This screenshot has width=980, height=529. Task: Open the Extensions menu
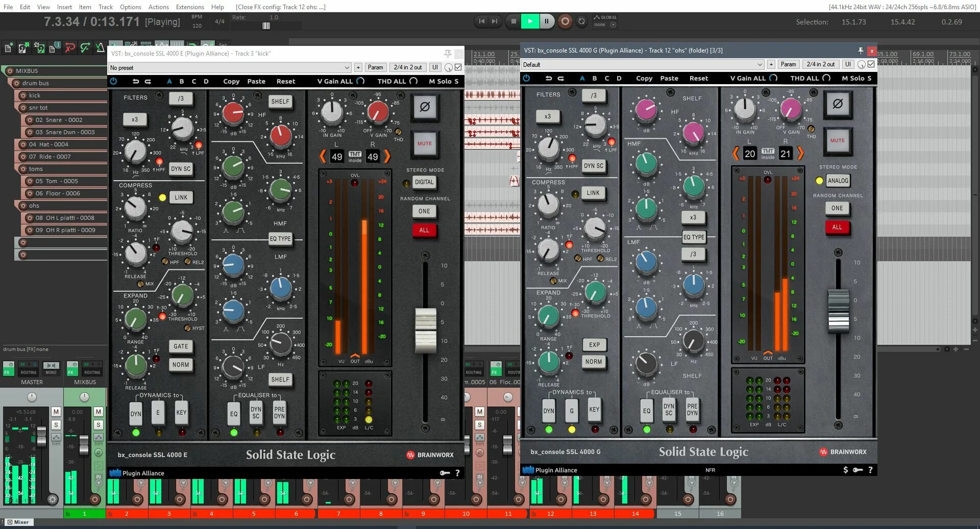tap(190, 7)
